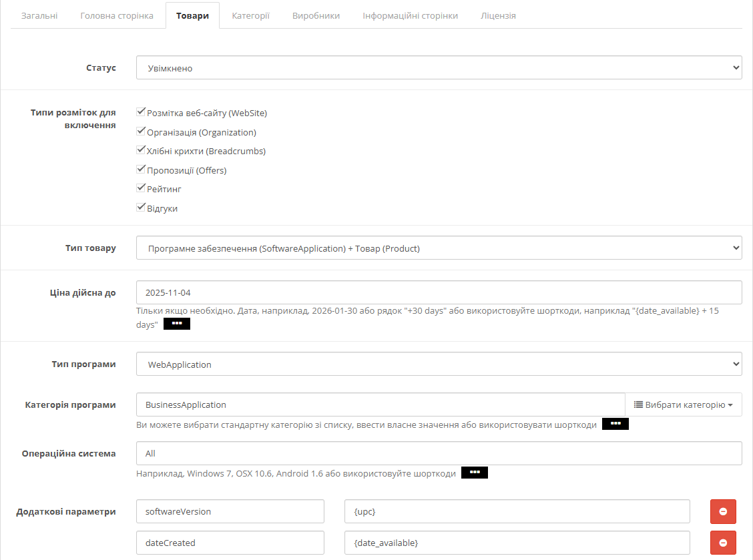Show shortcodes for operating system field
753x560 pixels.
point(475,473)
